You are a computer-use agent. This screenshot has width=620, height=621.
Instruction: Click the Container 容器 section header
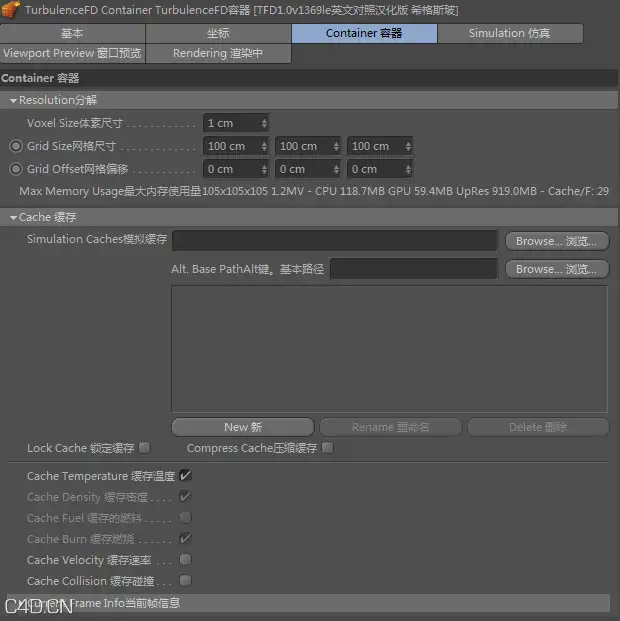(x=308, y=78)
